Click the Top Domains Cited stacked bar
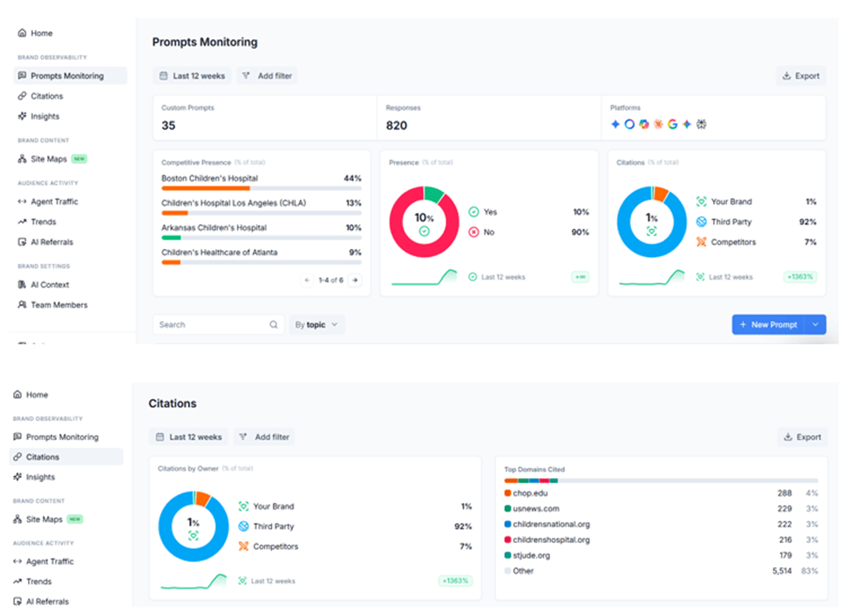The height and width of the screenshot is (616, 850). click(x=661, y=481)
